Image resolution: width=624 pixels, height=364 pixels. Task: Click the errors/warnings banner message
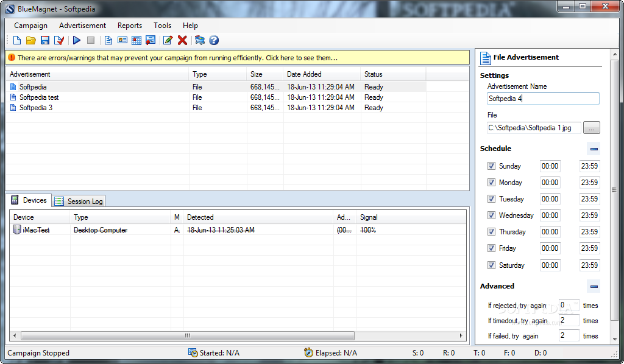coord(177,58)
